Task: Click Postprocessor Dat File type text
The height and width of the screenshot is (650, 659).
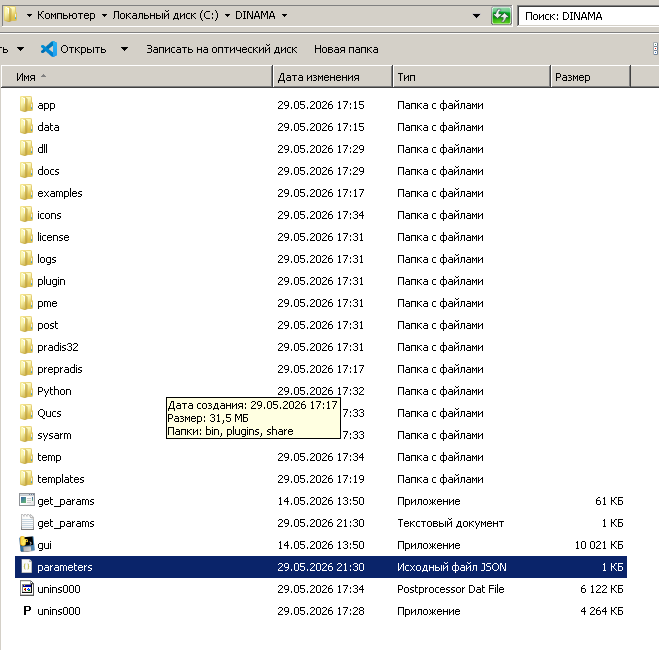Action: click(451, 589)
